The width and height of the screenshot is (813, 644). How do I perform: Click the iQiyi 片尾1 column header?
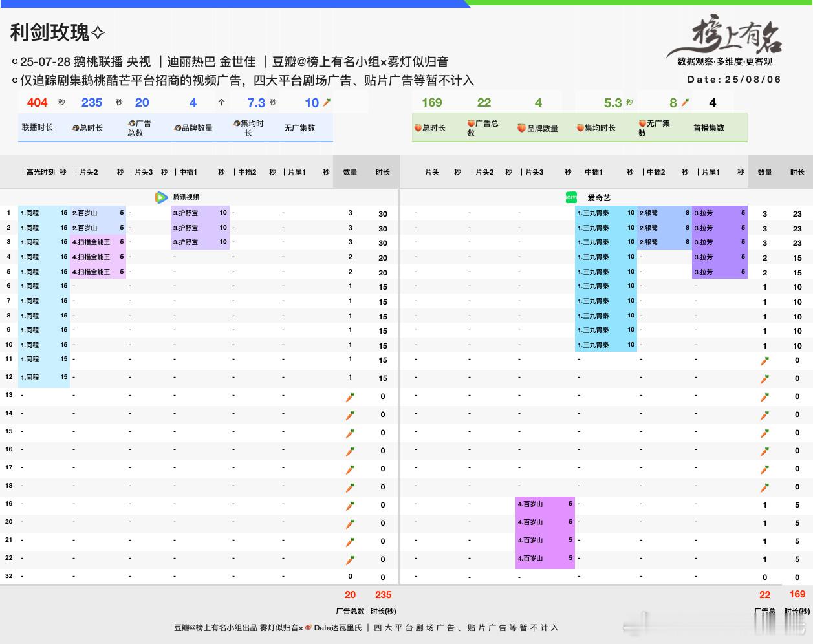tap(710, 172)
